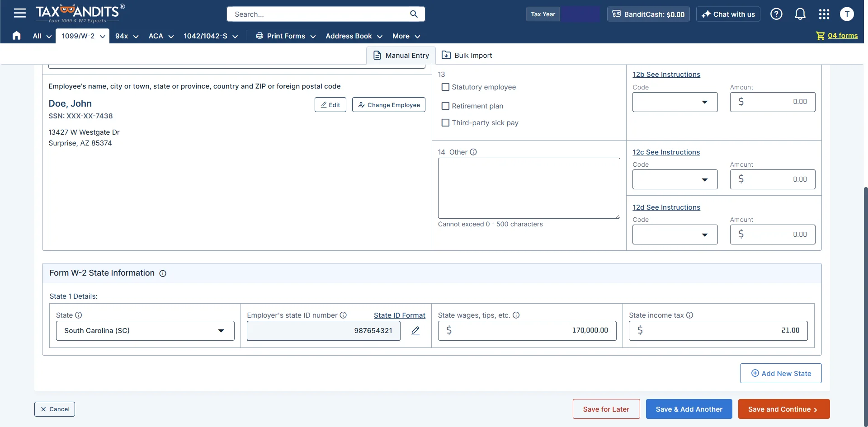Check the Statutory employee box
The height and width of the screenshot is (427, 868).
click(445, 87)
